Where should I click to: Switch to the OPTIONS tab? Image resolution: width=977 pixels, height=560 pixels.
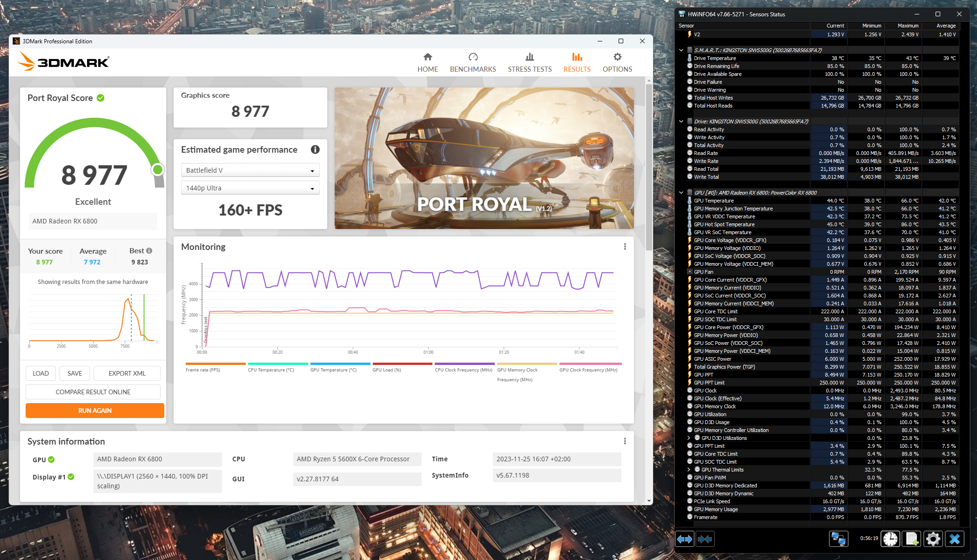pyautogui.click(x=617, y=62)
